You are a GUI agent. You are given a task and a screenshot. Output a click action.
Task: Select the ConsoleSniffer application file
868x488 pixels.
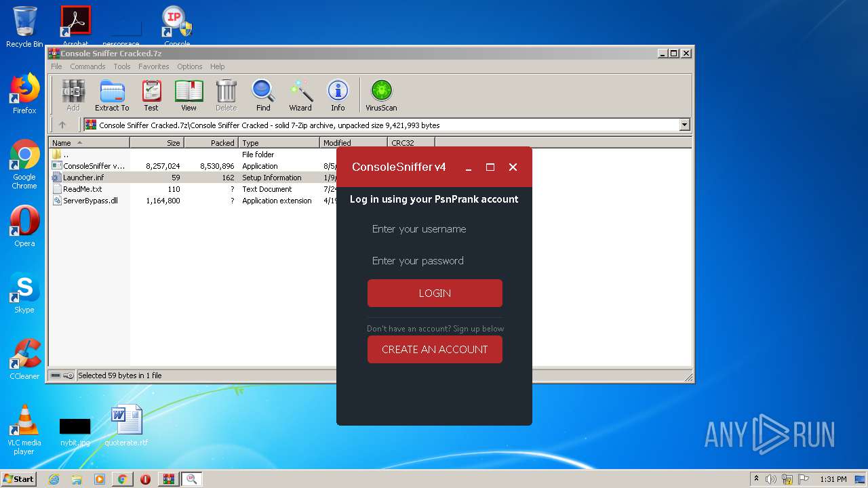88,166
